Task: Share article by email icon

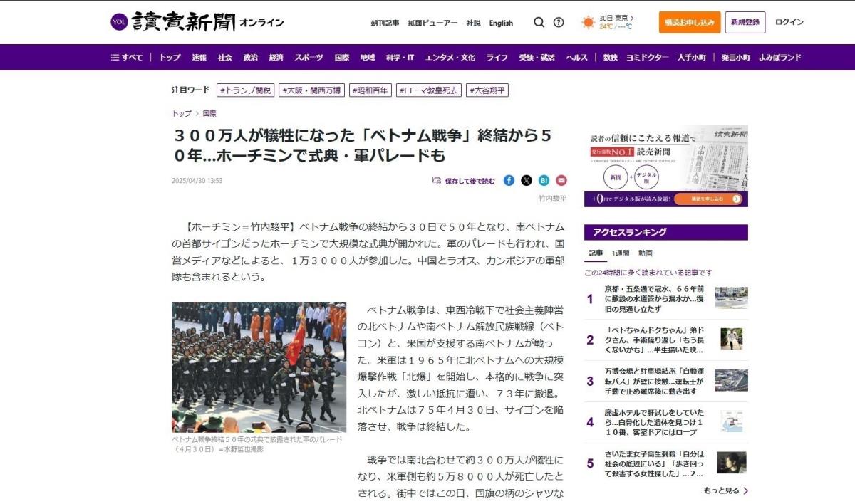Action: point(561,180)
